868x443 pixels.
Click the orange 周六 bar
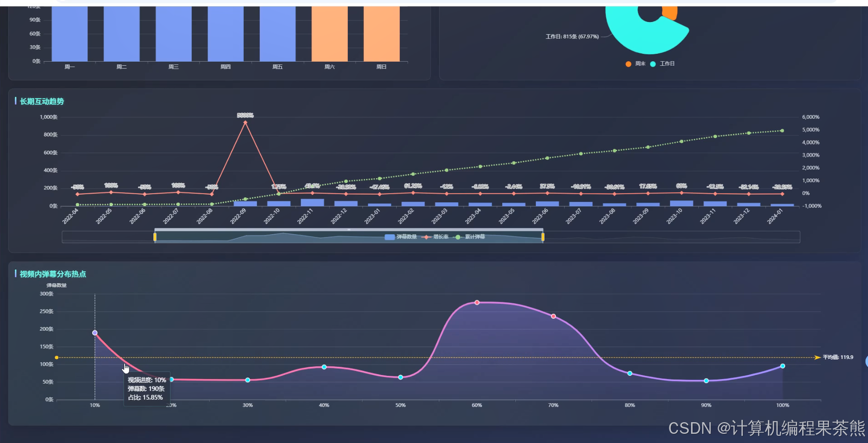click(330, 34)
